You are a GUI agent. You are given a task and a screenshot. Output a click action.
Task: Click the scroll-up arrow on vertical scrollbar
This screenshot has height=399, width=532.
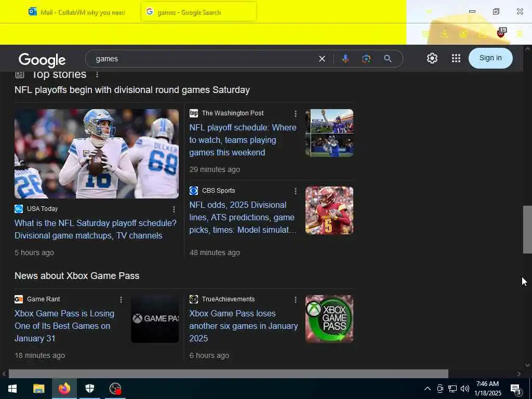(x=527, y=49)
